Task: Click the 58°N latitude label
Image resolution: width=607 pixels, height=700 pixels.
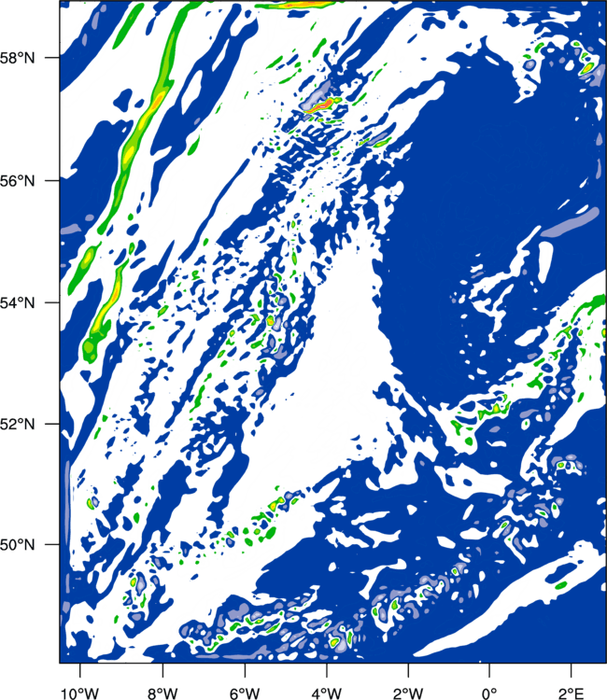Action: (x=17, y=58)
